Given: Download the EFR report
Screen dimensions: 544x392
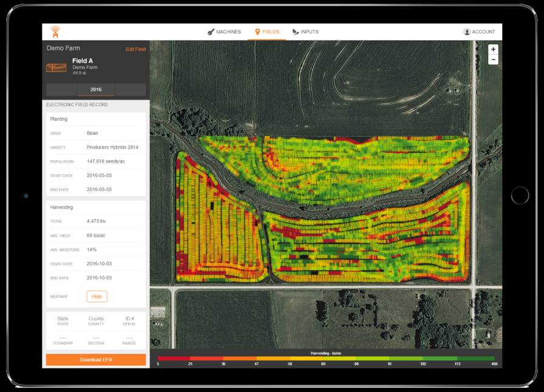Looking at the screenshot, I should pos(96,360).
